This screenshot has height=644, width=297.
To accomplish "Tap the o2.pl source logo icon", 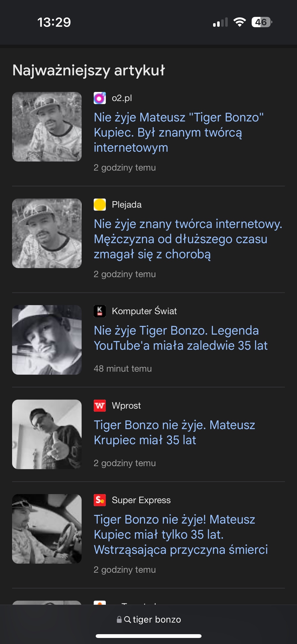I will 100,98.
